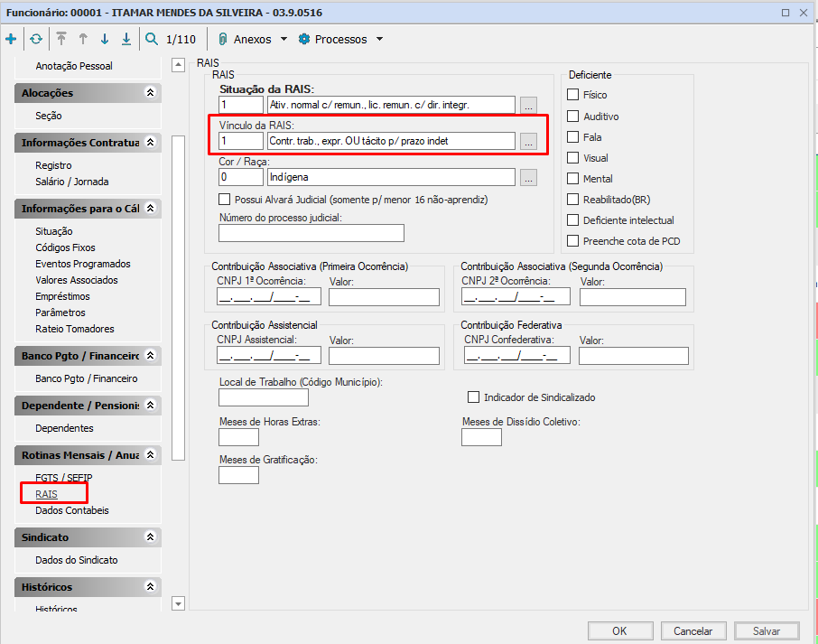Check the Físico deficiency box
This screenshot has height=644, width=818.
[x=572, y=95]
